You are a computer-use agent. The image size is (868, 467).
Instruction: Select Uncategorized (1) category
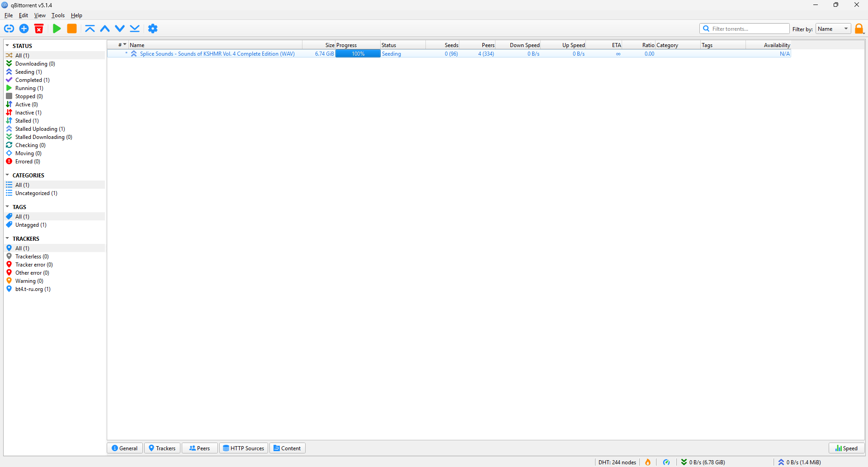click(x=36, y=193)
